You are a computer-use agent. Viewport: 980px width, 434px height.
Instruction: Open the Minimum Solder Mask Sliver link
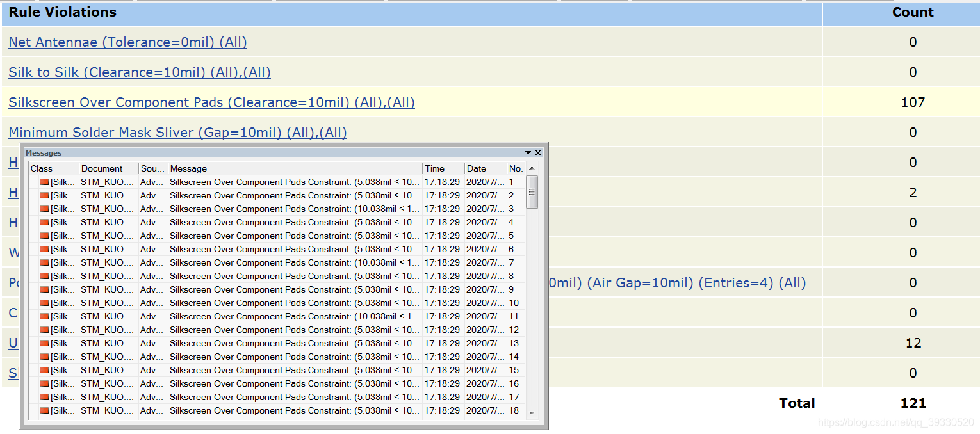point(177,133)
